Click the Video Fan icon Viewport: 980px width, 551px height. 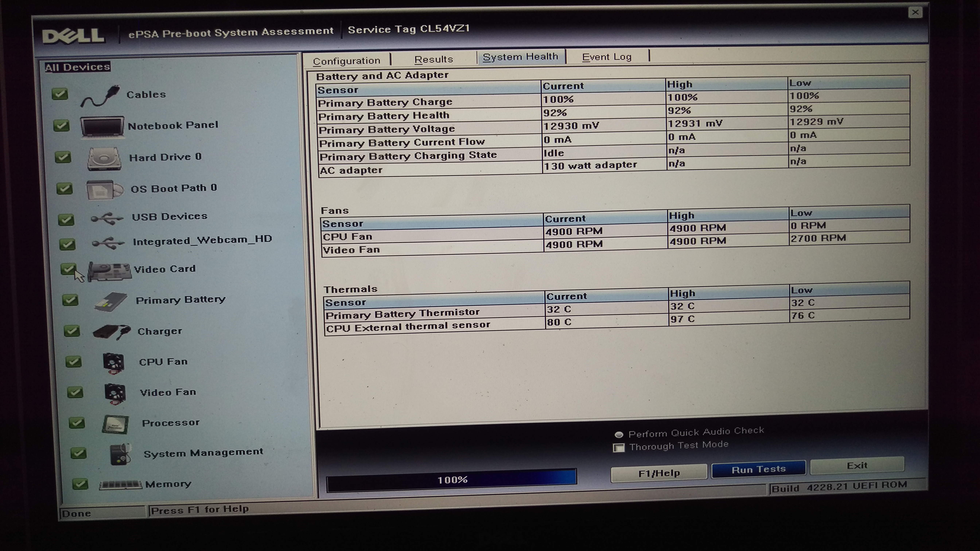click(115, 394)
